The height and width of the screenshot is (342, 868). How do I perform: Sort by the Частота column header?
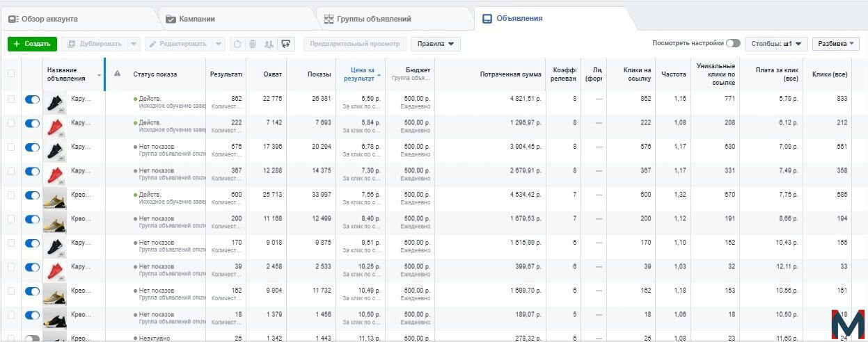[674, 74]
